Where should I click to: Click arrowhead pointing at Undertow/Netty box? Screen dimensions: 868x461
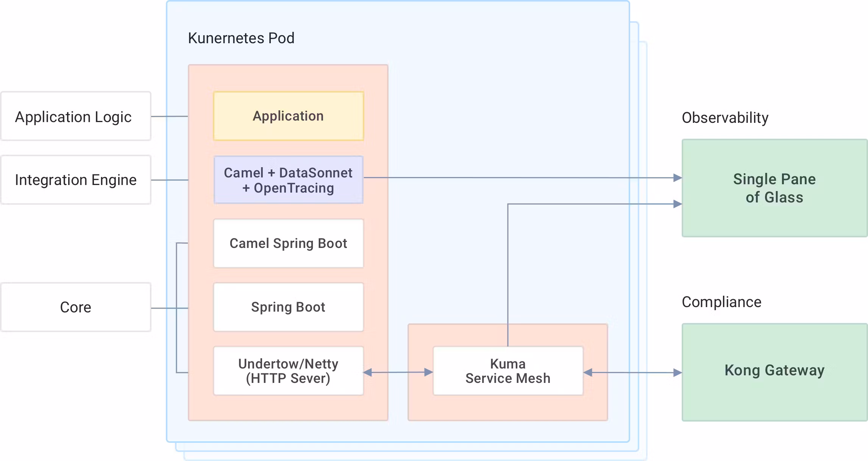tap(368, 373)
